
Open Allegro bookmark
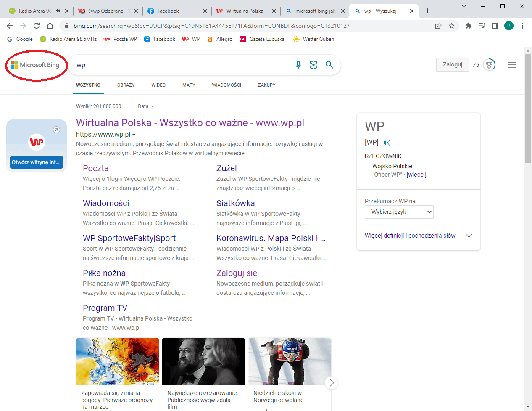coord(219,39)
